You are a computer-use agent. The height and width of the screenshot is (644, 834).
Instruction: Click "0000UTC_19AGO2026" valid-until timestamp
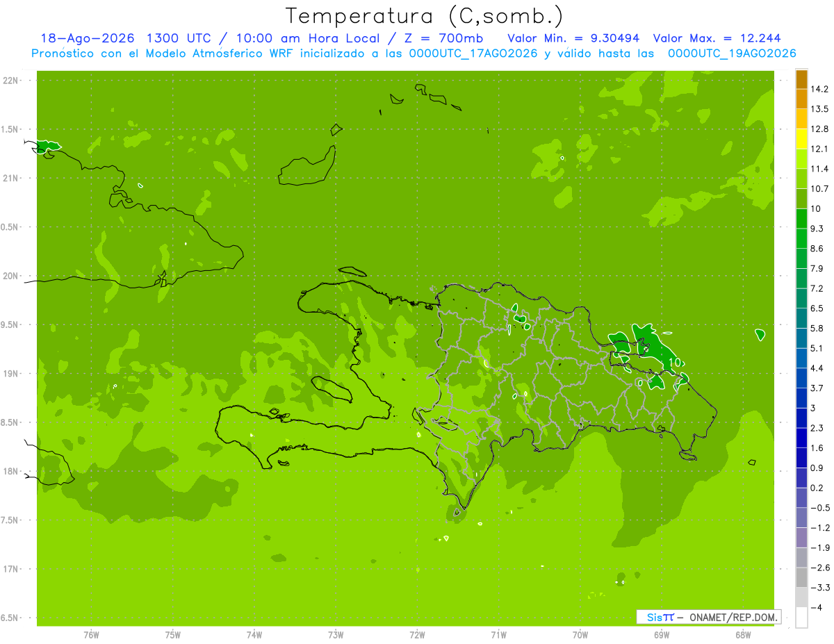click(x=731, y=53)
